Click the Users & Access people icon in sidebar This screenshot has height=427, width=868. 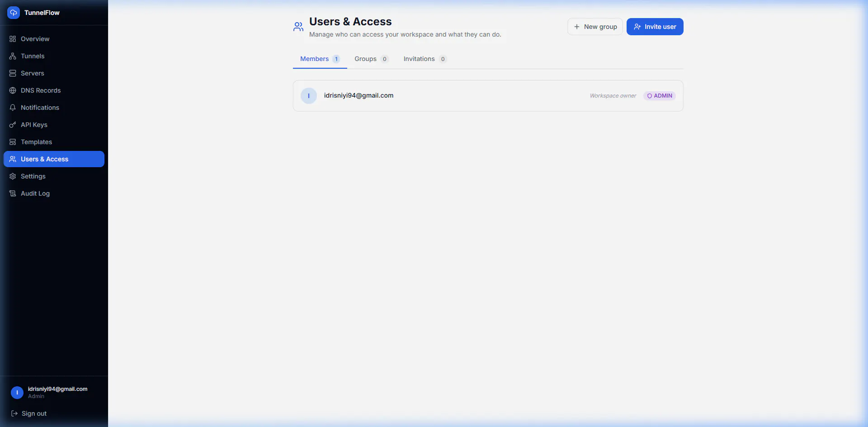click(13, 159)
